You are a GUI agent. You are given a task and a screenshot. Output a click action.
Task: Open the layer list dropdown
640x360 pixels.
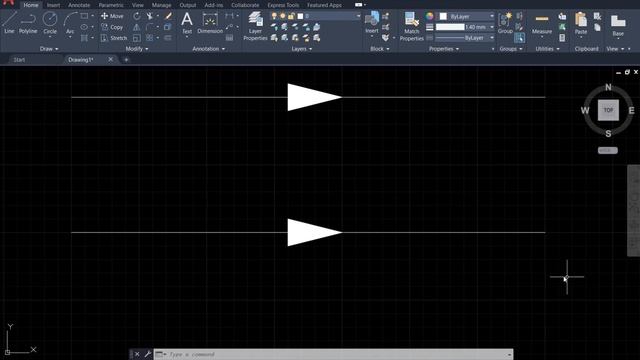tap(358, 16)
